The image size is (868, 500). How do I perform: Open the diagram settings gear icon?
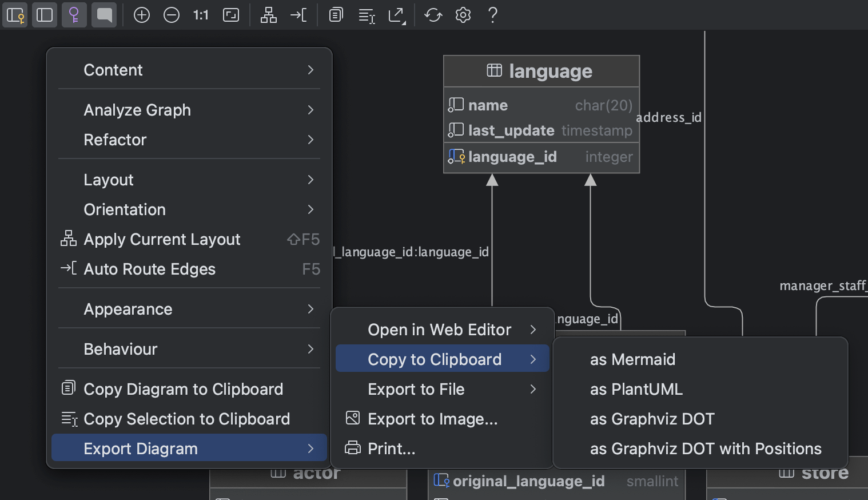coord(463,15)
